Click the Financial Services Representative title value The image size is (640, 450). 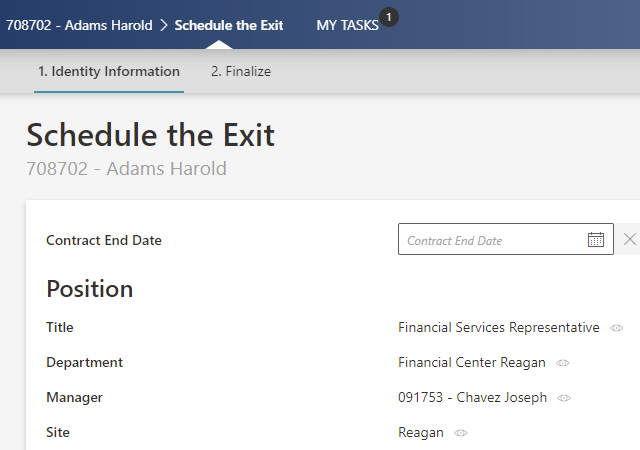pyautogui.click(x=498, y=328)
